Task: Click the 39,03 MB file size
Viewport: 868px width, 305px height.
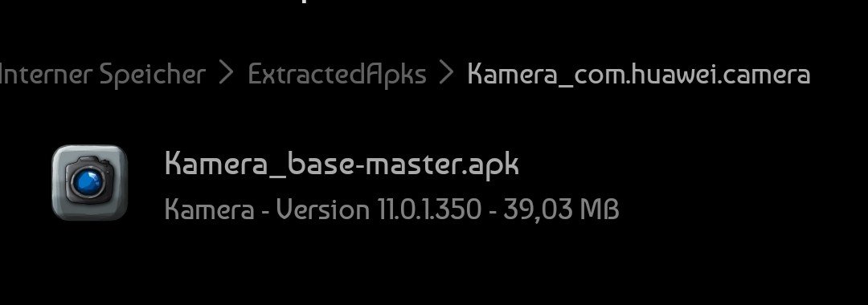Action: click(561, 210)
